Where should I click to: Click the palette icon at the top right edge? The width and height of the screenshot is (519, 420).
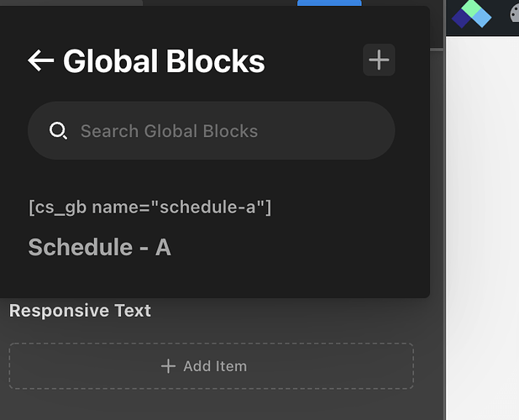513,14
